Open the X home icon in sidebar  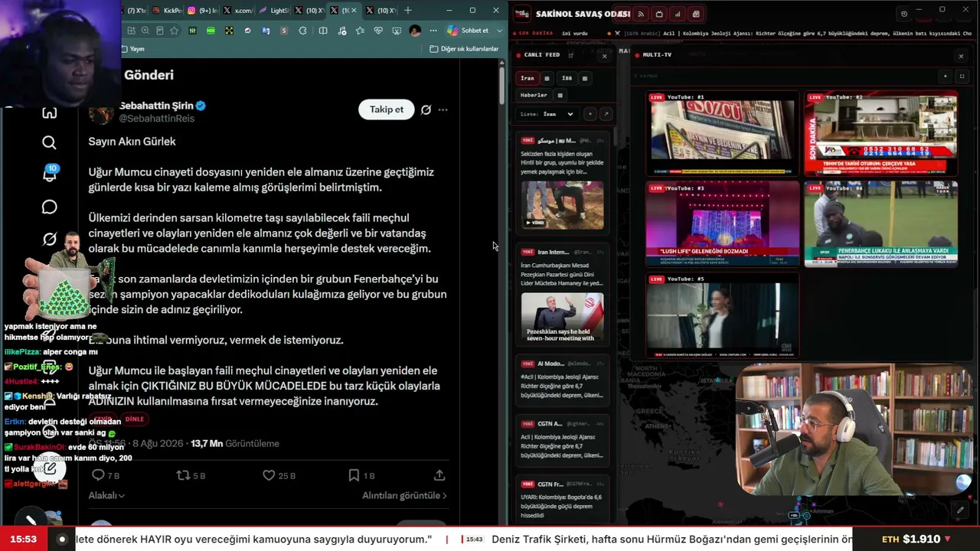pyautogui.click(x=50, y=113)
